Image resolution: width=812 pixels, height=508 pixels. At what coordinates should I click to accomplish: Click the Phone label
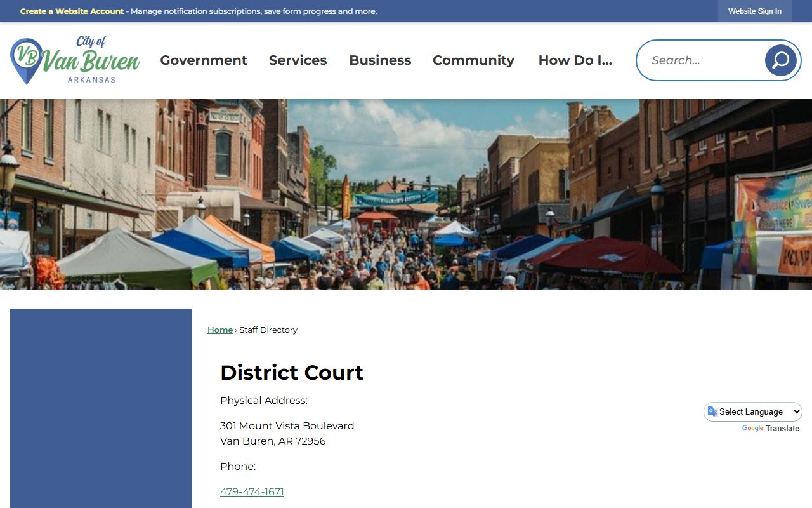pos(238,467)
